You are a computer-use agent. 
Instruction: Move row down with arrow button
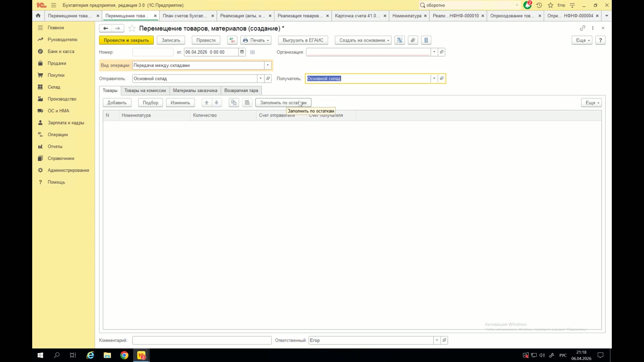click(x=217, y=103)
